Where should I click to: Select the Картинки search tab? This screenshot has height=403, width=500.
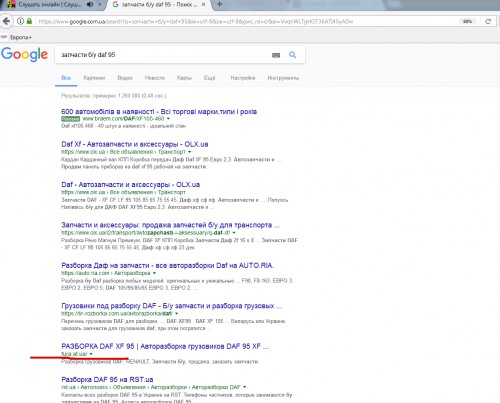click(94, 78)
